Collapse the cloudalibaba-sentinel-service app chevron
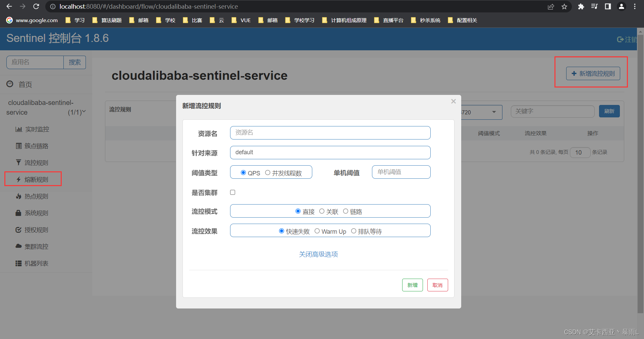The image size is (644, 339). (84, 112)
